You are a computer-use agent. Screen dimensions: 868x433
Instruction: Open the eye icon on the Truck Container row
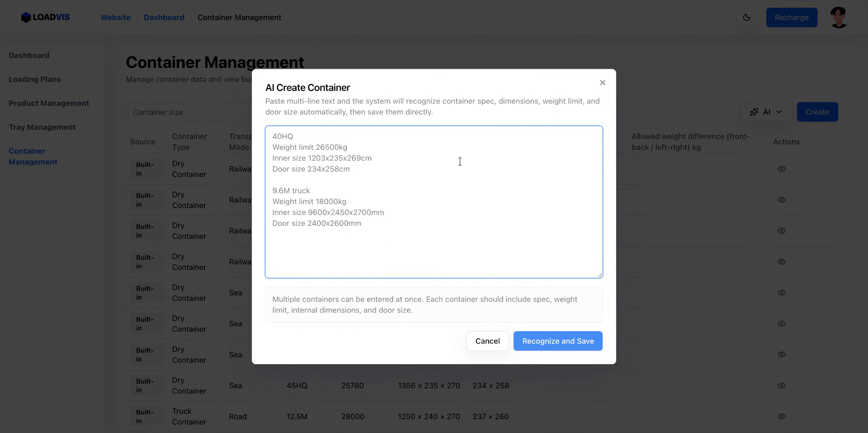[782, 417]
